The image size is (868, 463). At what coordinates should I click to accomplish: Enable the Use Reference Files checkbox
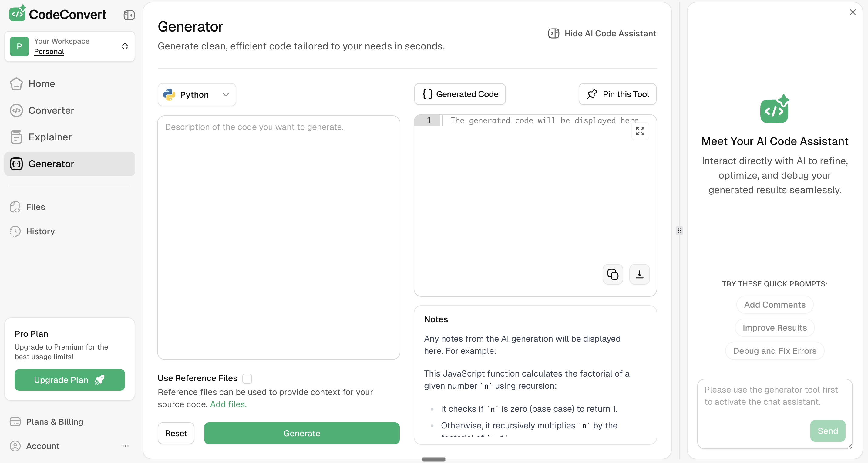(247, 378)
